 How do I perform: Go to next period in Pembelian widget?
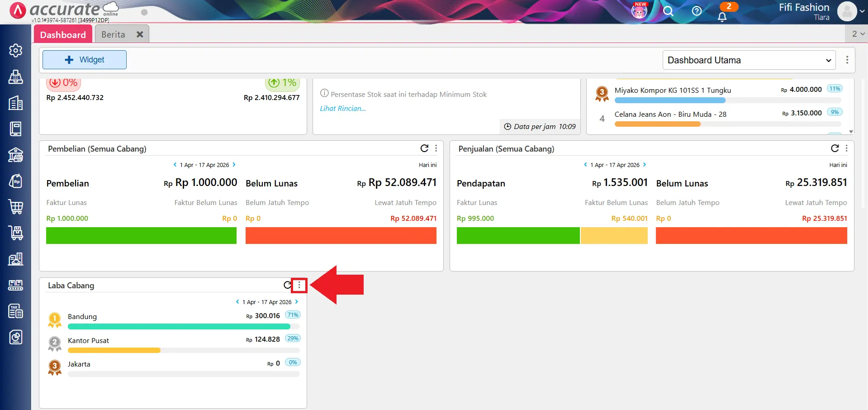234,165
